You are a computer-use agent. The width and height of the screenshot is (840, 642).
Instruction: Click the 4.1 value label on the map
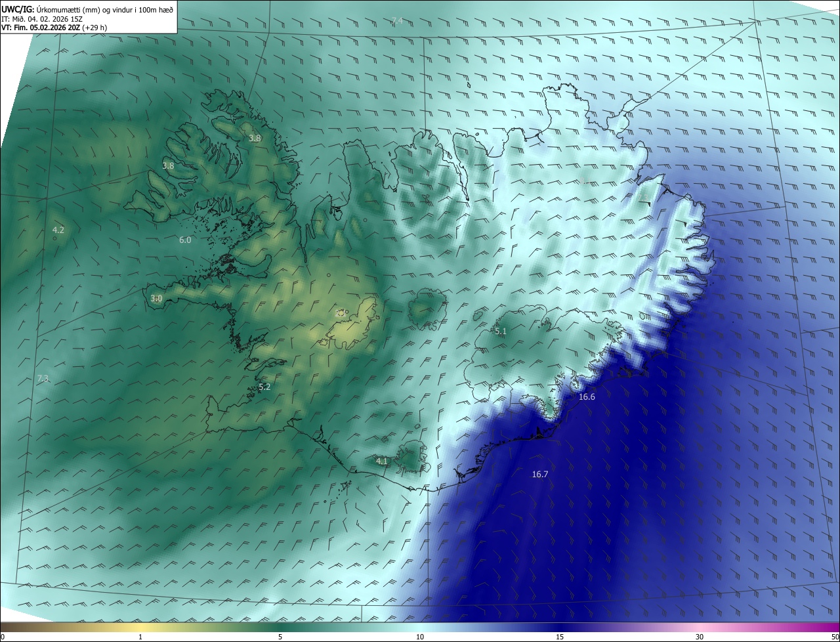(382, 461)
